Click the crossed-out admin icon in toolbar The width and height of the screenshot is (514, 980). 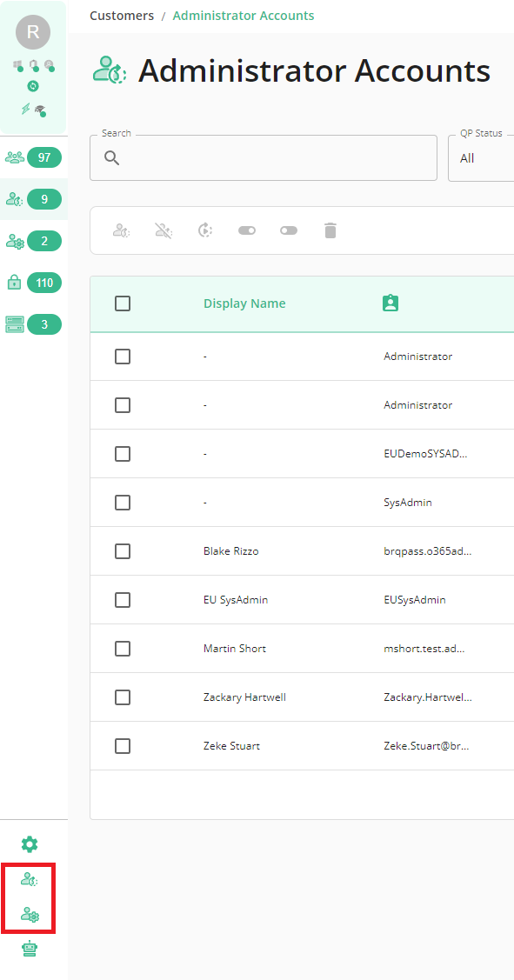[164, 230]
